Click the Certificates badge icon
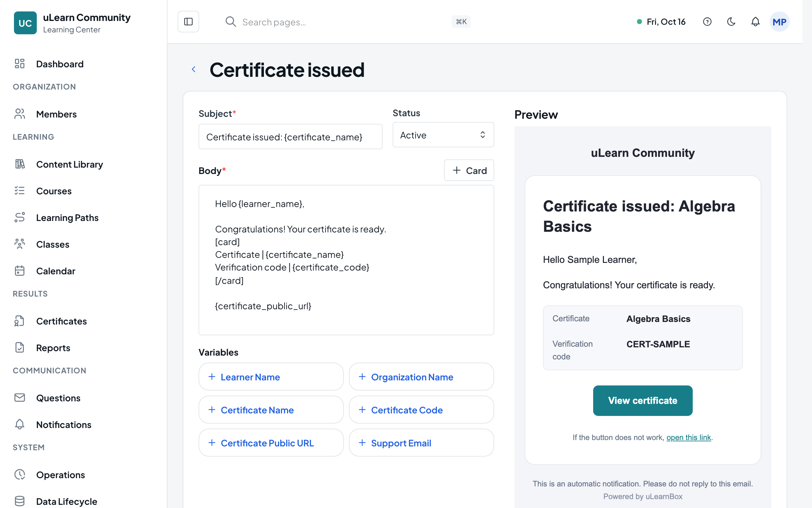The image size is (812, 508). (20, 321)
